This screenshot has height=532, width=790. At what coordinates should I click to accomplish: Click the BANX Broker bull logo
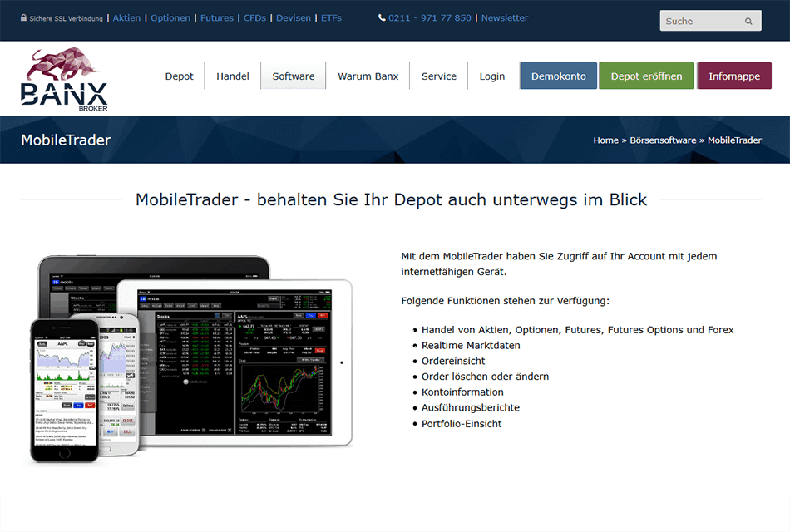coord(64,79)
